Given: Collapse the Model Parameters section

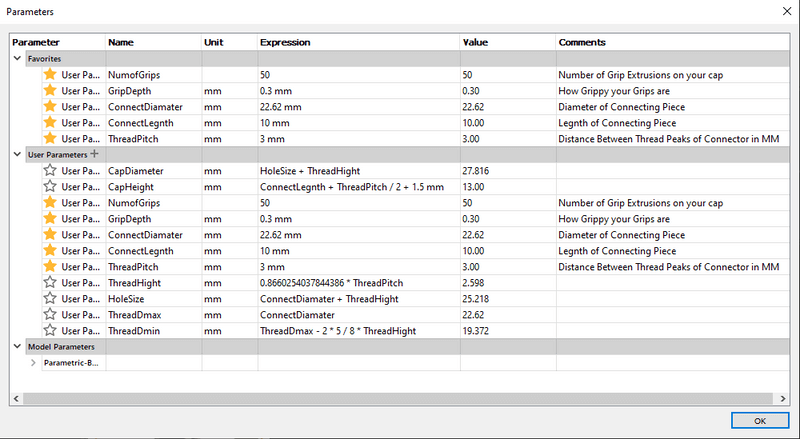Looking at the screenshot, I should click(x=17, y=346).
